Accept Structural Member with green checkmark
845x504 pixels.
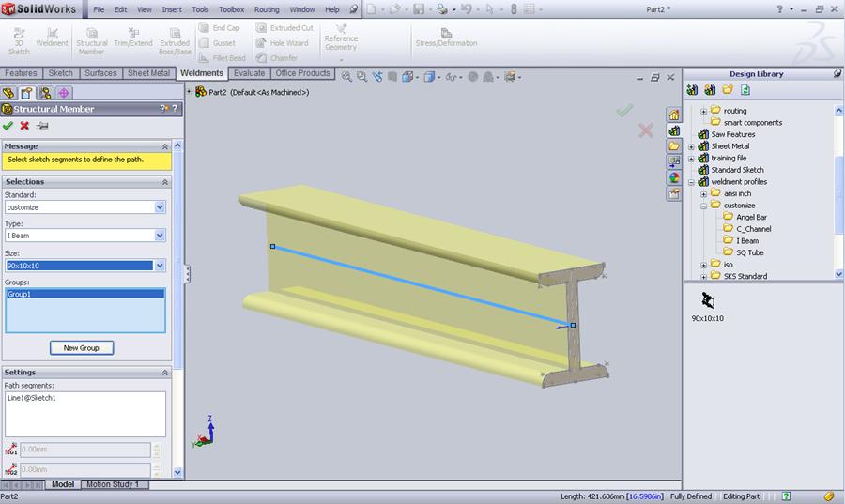pos(8,126)
